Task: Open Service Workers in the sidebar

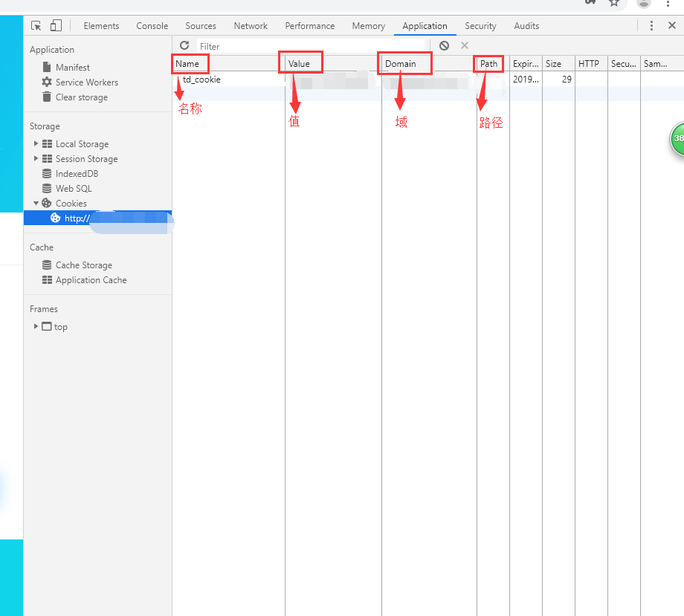Action: pos(86,82)
